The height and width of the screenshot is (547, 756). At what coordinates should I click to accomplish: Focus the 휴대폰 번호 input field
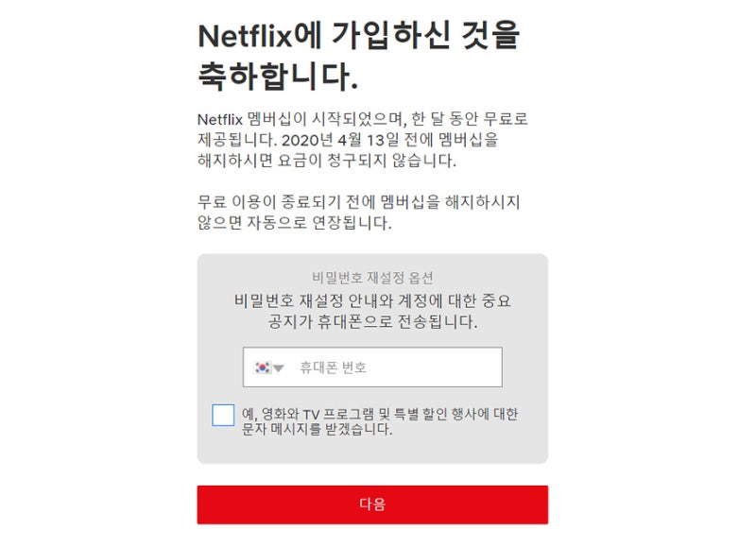point(372,368)
